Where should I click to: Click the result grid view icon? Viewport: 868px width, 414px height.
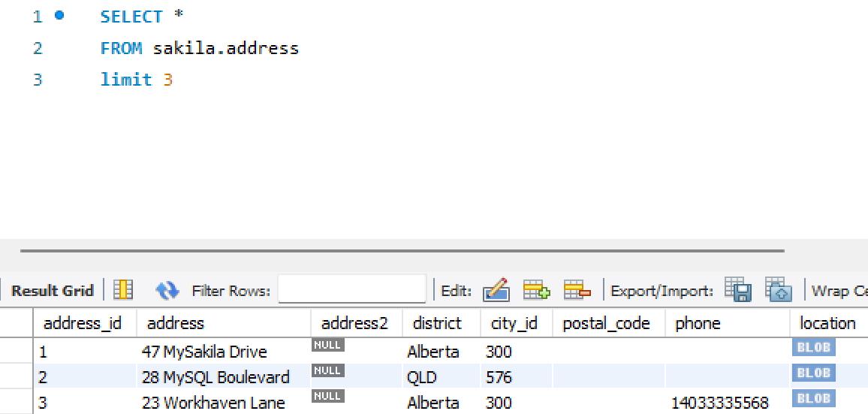[123, 290]
